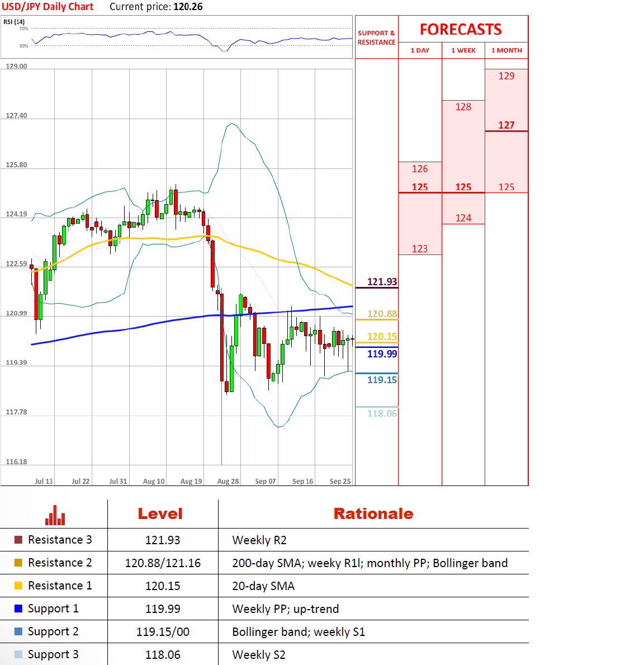Click the Jul 13 date axis label
The width and height of the screenshot is (644, 665).
44,482
